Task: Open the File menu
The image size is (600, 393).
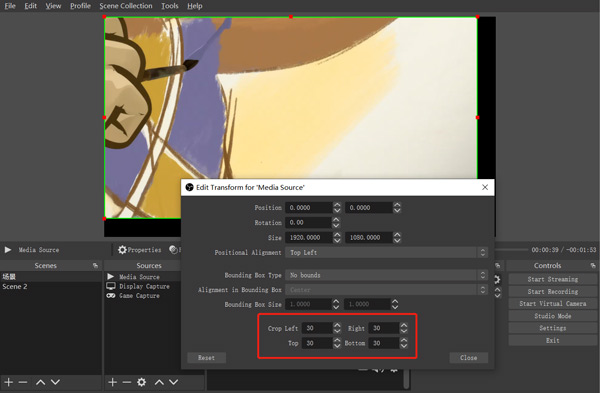Action: tap(10, 6)
